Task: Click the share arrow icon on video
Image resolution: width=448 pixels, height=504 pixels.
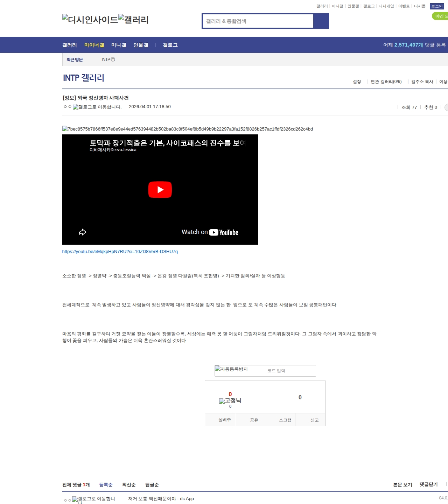Action: 82,232
